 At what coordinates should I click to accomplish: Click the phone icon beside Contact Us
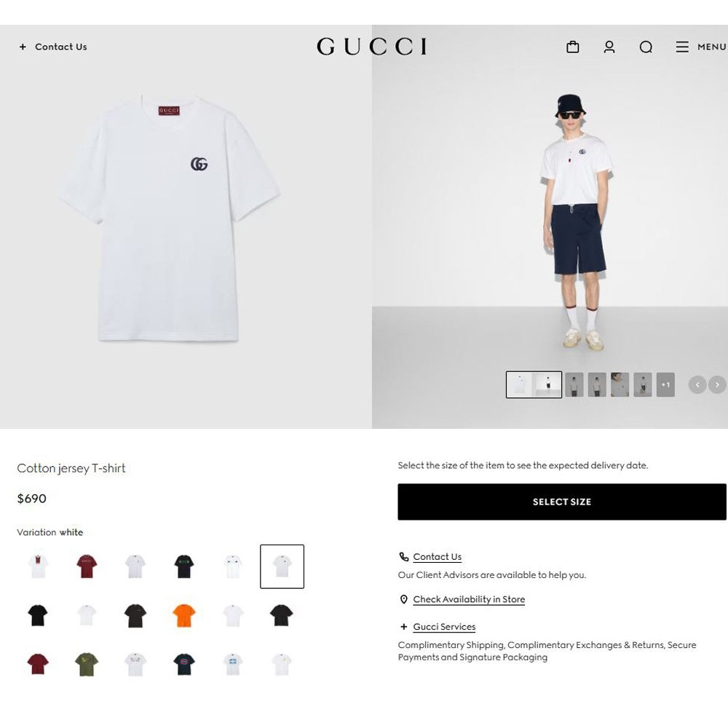tap(404, 557)
